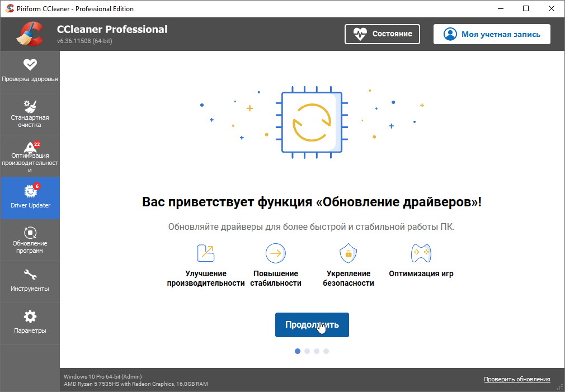
Task: Open Standard Cleaning (Стандартная очистка) broom icon
Action: pyautogui.click(x=30, y=106)
